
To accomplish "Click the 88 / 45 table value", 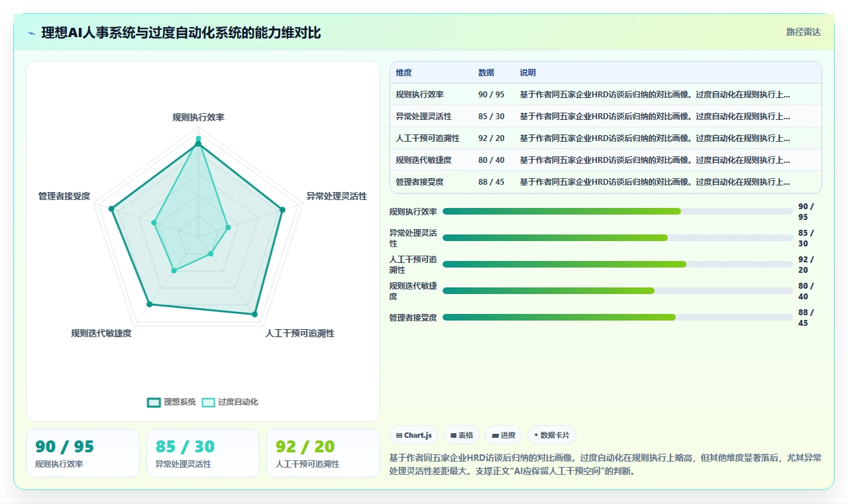I will pyautogui.click(x=492, y=182).
